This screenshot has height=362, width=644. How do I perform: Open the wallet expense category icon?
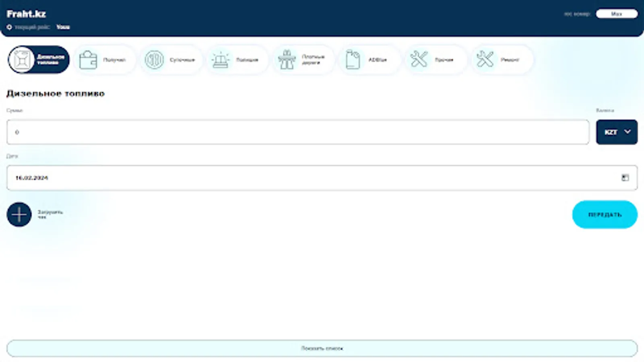coord(88,60)
